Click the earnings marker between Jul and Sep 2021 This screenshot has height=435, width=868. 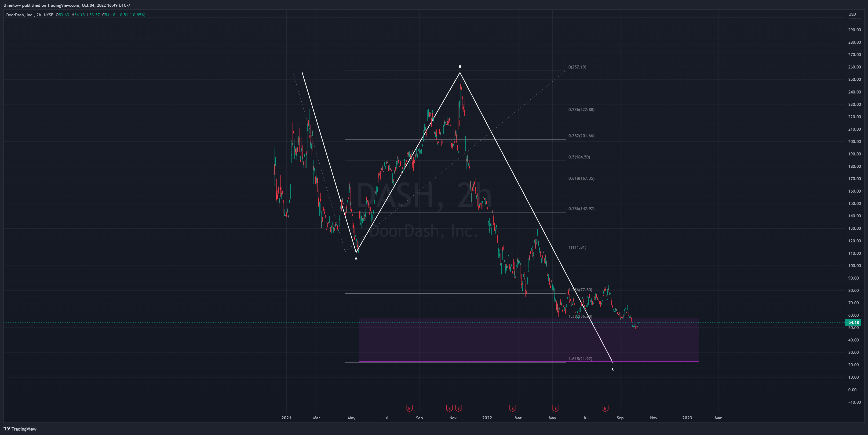click(x=409, y=408)
